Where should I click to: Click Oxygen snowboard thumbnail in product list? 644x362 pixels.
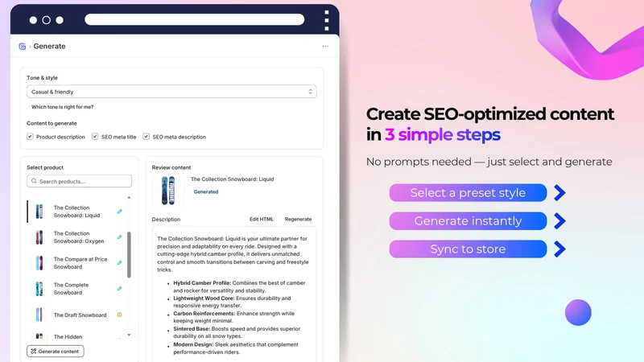pos(39,237)
